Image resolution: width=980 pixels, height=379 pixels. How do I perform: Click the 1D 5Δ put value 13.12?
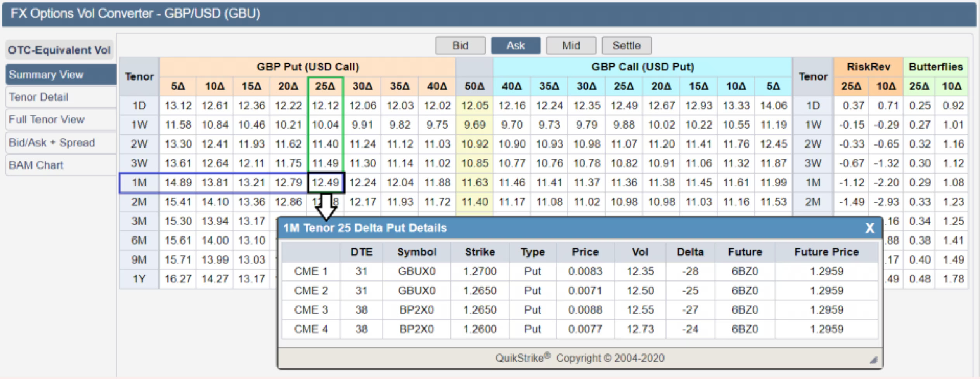178,106
